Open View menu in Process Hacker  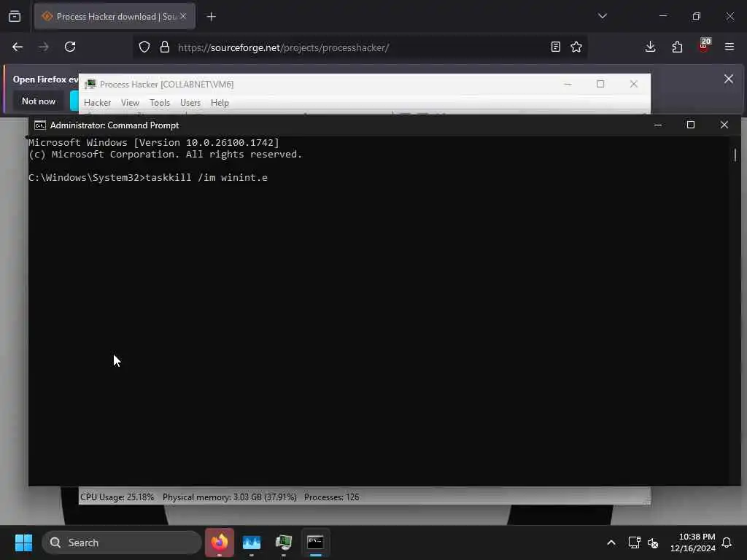tap(130, 103)
